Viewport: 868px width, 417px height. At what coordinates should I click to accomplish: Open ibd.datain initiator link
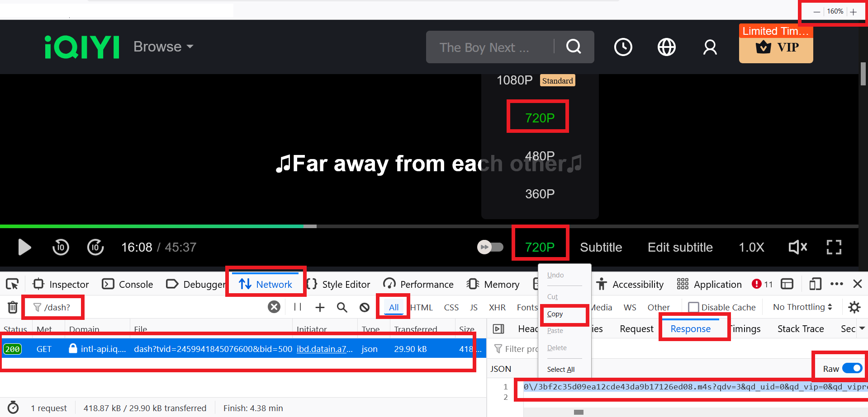(x=325, y=349)
